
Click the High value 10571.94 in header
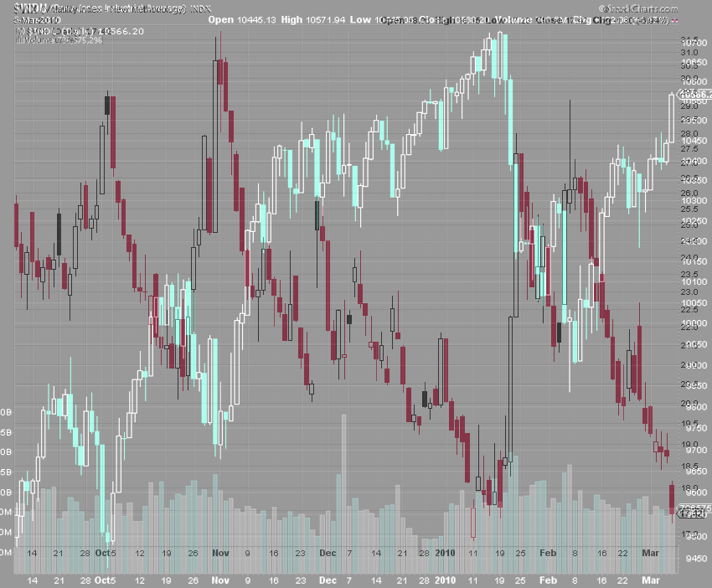click(x=325, y=20)
